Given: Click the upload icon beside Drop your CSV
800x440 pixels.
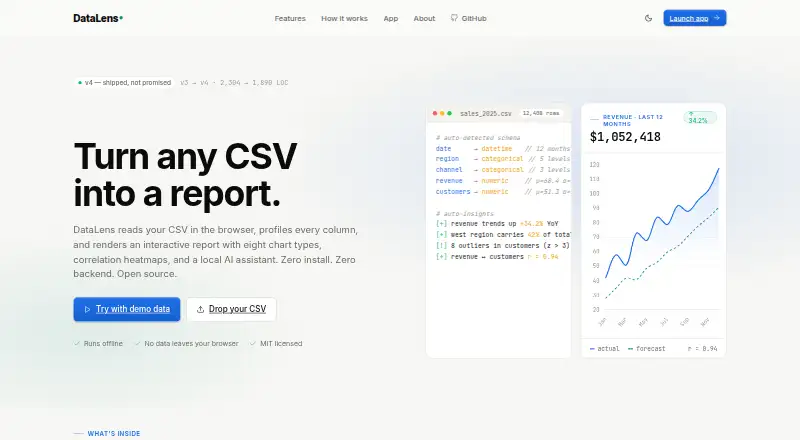Looking at the screenshot, I should click(201, 309).
